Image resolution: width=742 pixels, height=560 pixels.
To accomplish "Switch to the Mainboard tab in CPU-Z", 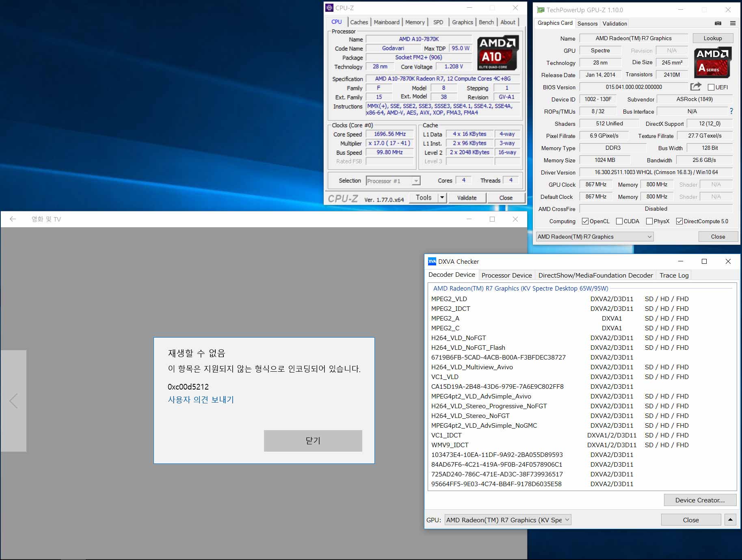I will tap(386, 22).
